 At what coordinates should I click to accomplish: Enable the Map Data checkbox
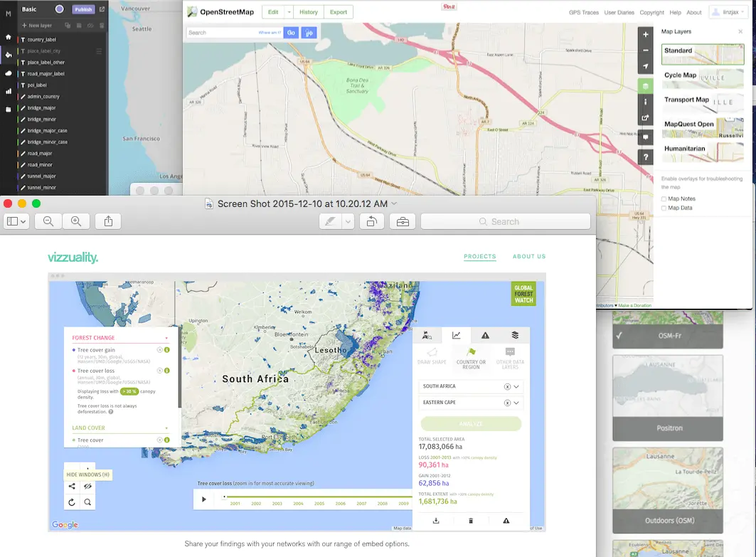pos(664,208)
